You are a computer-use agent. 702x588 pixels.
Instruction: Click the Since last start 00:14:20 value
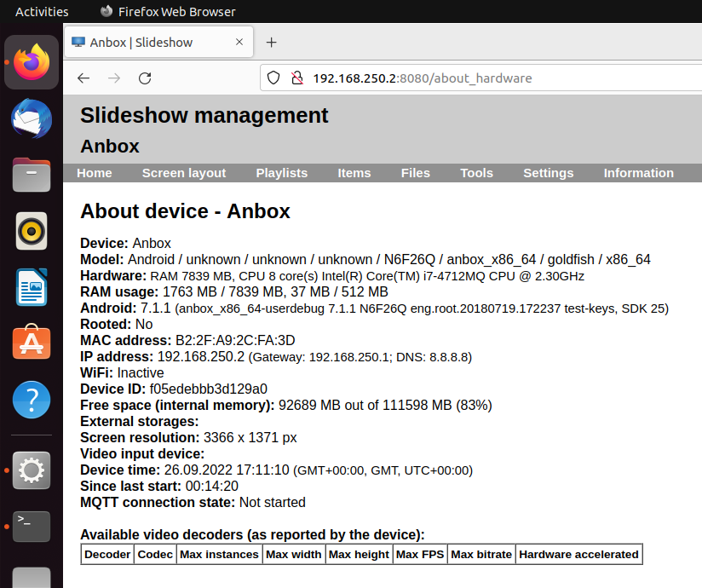(x=212, y=486)
